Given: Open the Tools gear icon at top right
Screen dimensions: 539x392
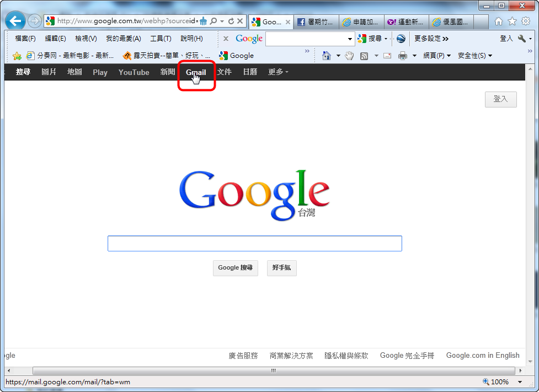Looking at the screenshot, I should point(526,22).
